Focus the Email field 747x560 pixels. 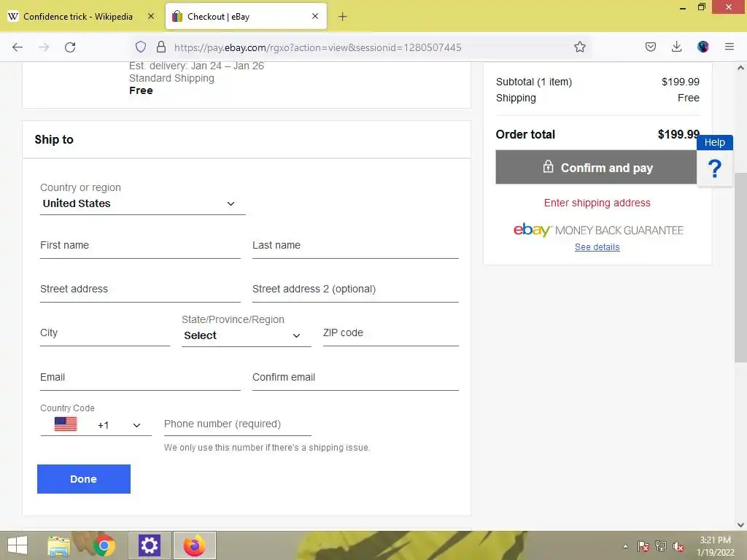point(140,378)
